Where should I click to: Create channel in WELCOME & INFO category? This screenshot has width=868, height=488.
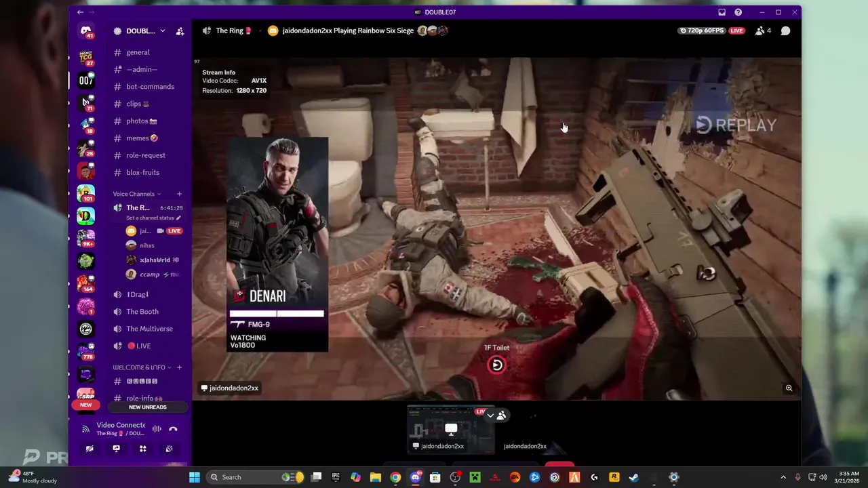179,367
